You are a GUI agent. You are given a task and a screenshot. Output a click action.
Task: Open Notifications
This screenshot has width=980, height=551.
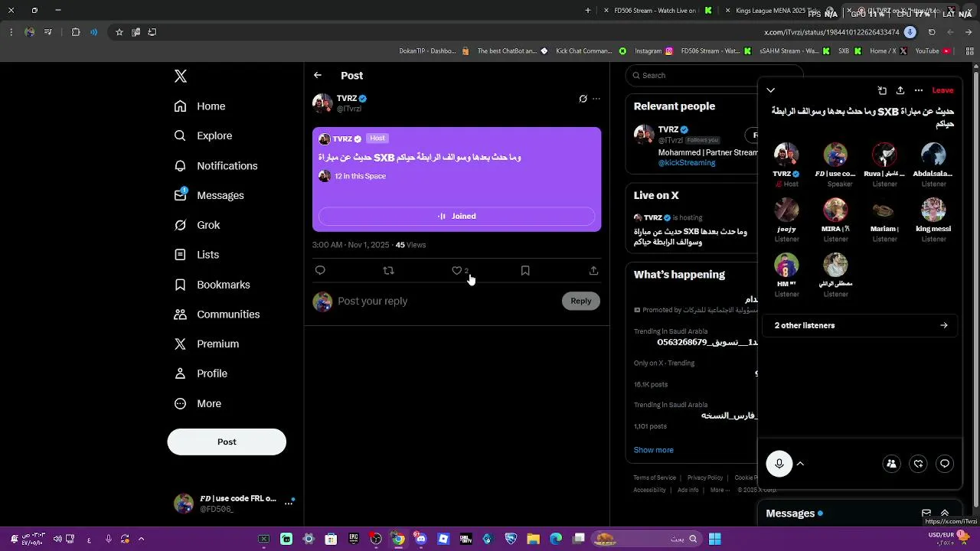coord(216,165)
